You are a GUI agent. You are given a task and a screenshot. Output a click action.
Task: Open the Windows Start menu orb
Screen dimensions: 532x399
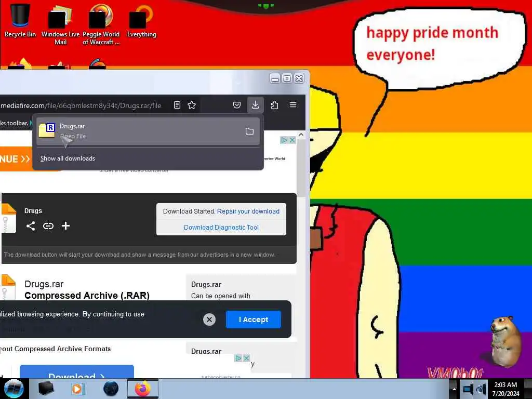pos(14,389)
